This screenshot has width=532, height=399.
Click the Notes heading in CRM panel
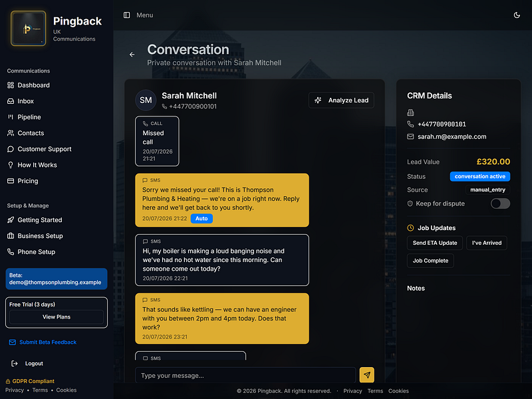point(416,288)
